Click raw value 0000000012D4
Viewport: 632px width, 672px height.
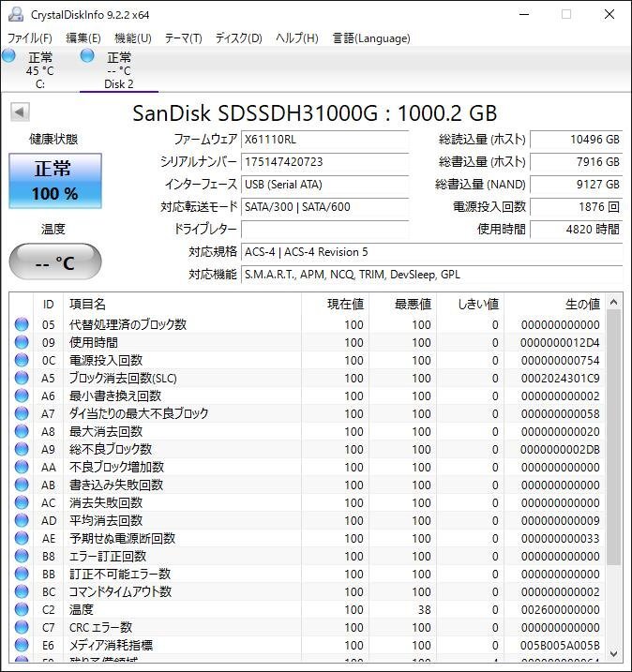pos(560,343)
